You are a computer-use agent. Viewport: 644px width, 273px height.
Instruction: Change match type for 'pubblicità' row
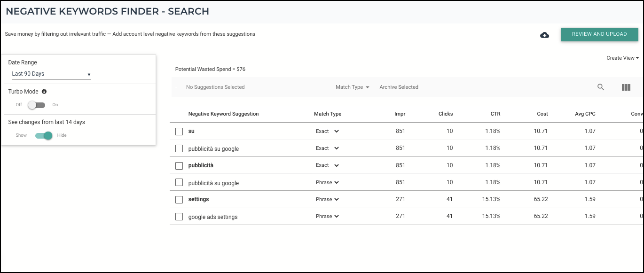(x=327, y=165)
